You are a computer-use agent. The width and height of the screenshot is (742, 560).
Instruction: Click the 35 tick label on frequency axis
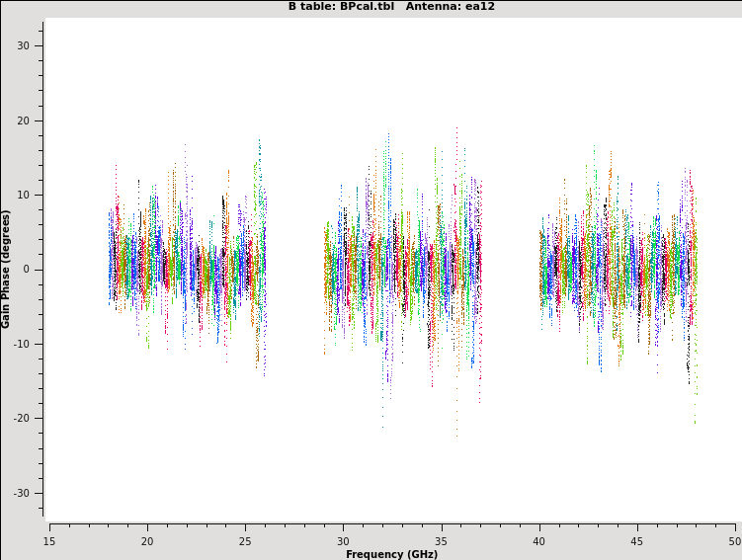coord(441,540)
